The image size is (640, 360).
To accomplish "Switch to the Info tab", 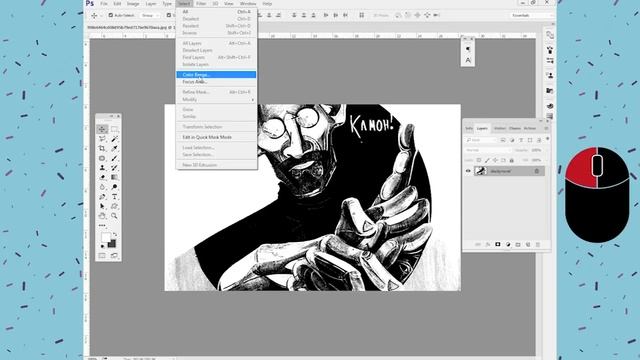I will click(469, 128).
